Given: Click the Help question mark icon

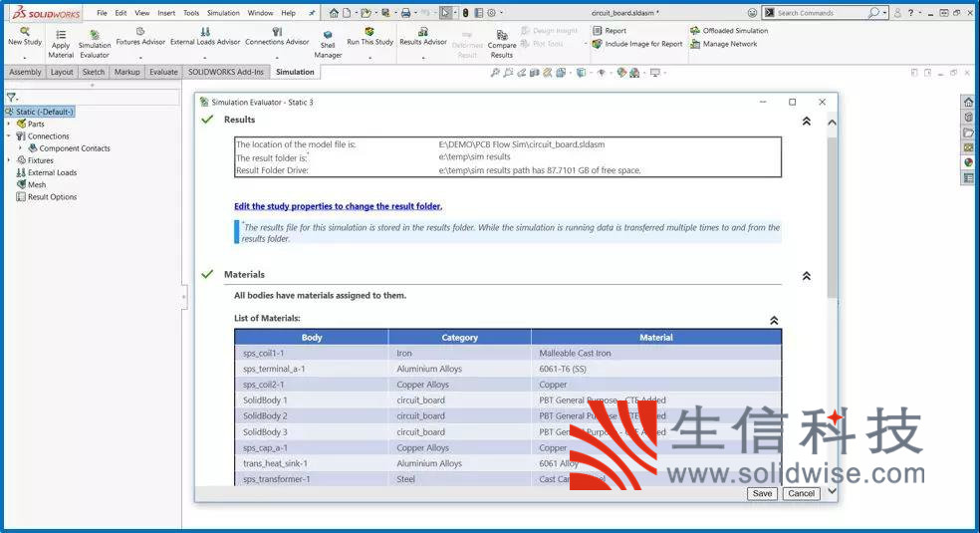Looking at the screenshot, I should point(910,13).
